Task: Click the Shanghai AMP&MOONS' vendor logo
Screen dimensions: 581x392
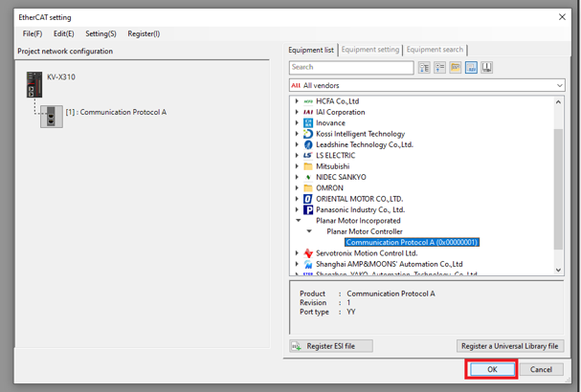Action: tap(308, 264)
